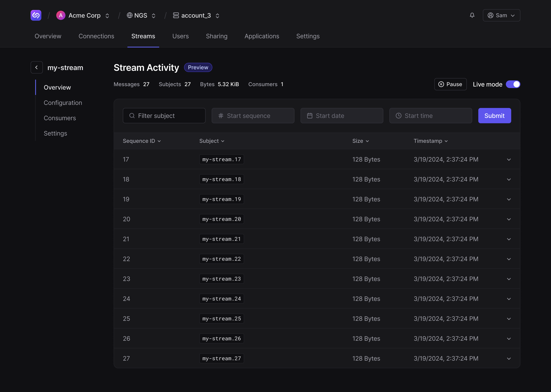This screenshot has height=392, width=551.
Task: Open the Users tab
Action: 180,36
